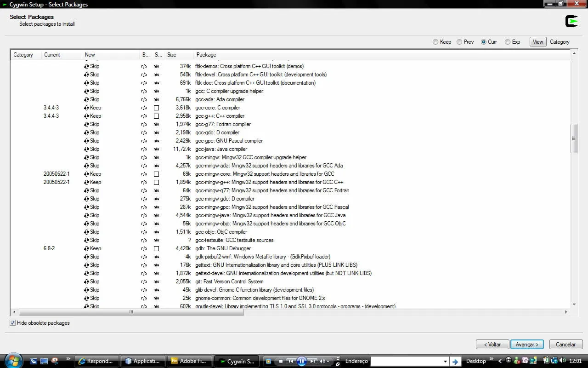This screenshot has width=588, height=368.
Task: Click the Current column header
Action: click(62, 55)
